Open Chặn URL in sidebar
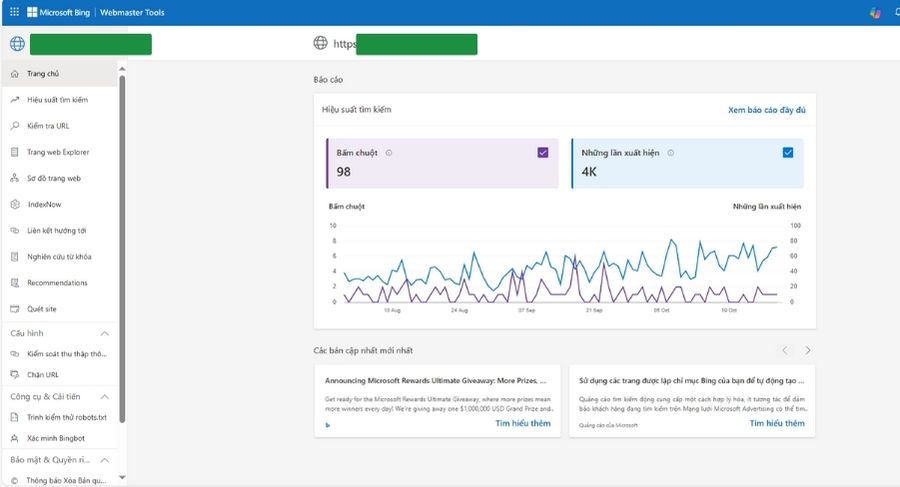The width and height of the screenshot is (900, 487). coord(60,374)
